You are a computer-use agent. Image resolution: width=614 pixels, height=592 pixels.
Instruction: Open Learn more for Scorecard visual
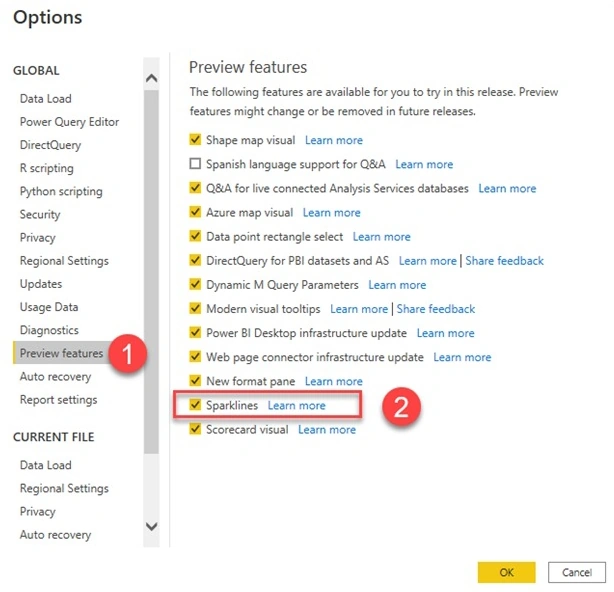click(x=327, y=430)
